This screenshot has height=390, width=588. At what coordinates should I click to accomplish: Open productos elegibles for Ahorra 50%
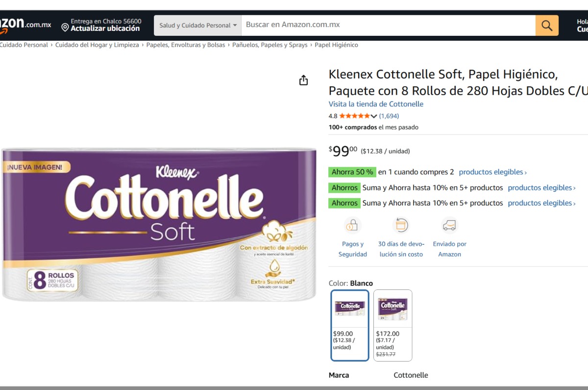pos(492,172)
